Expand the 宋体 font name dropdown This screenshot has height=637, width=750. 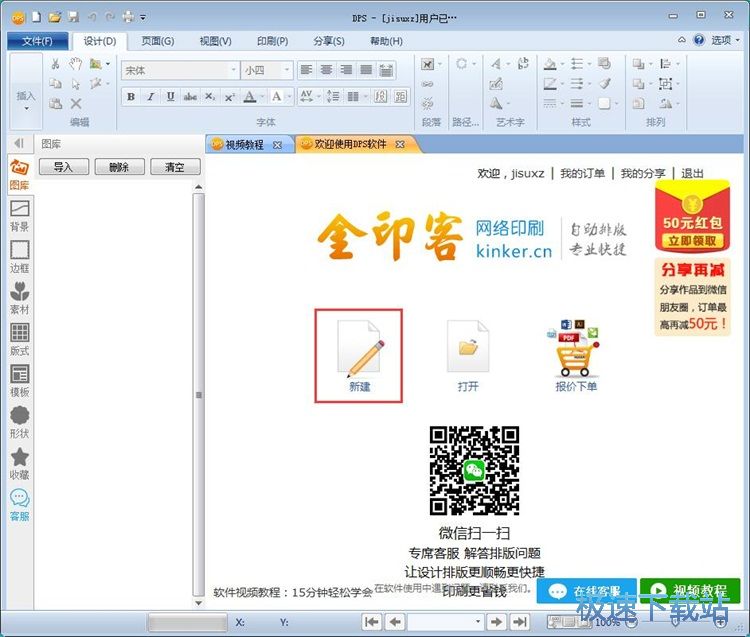(231, 70)
